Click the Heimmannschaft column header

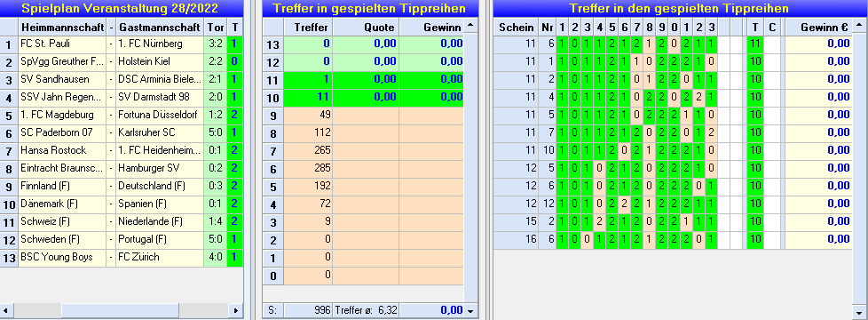click(62, 27)
